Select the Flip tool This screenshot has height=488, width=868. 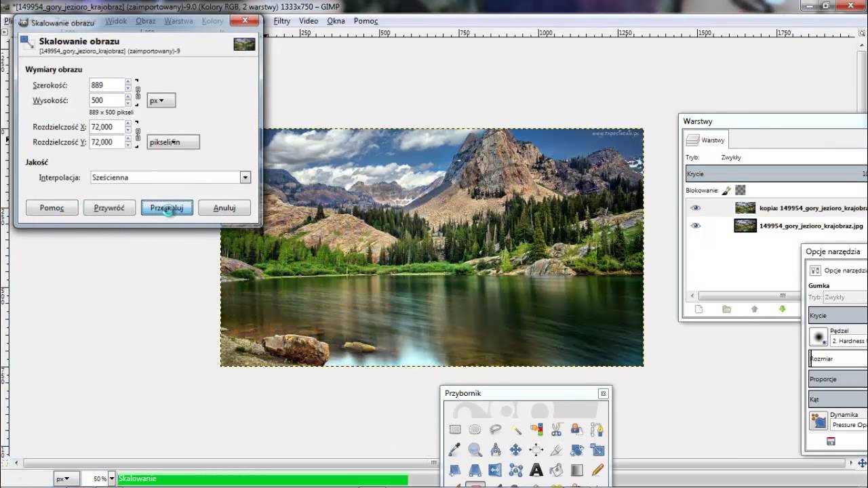pyautogui.click(x=496, y=470)
